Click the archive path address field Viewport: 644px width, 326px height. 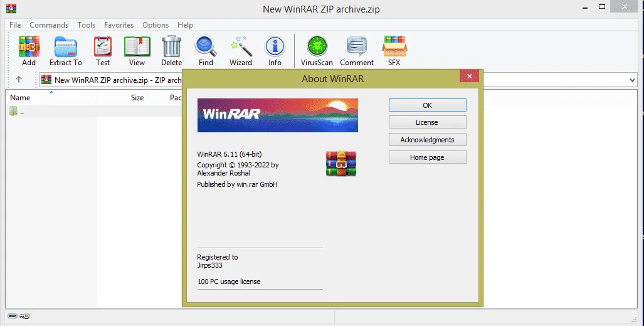(339, 80)
